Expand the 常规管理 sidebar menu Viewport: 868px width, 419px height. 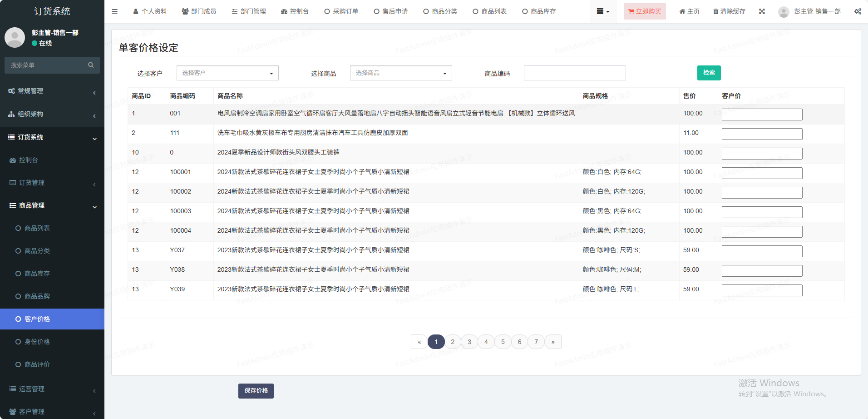click(x=52, y=91)
